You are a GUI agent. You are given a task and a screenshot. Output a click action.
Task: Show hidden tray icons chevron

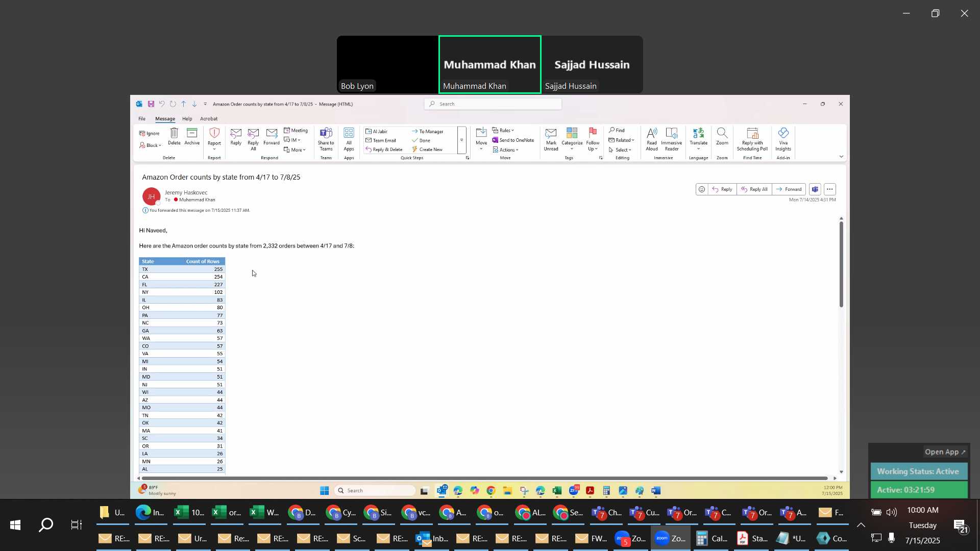pyautogui.click(x=861, y=525)
